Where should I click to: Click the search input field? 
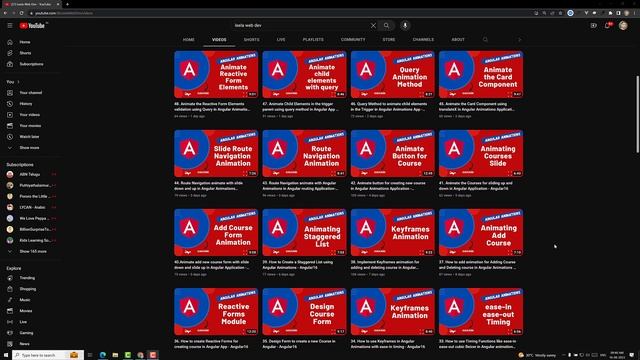click(300, 25)
